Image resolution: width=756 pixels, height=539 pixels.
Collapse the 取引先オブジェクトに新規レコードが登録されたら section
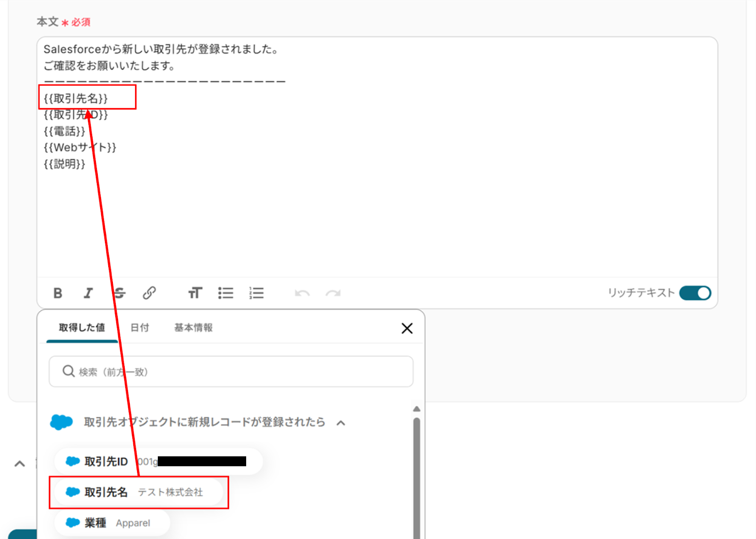click(x=341, y=423)
